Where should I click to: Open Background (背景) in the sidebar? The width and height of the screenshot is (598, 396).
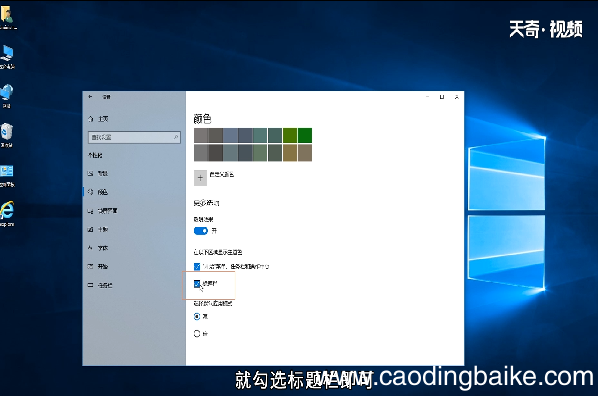tap(98, 174)
